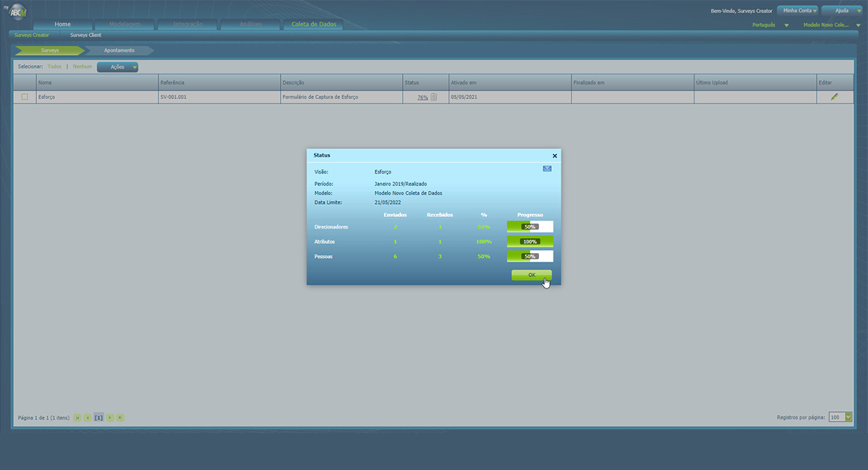Go to last page pagination icon

[120, 417]
